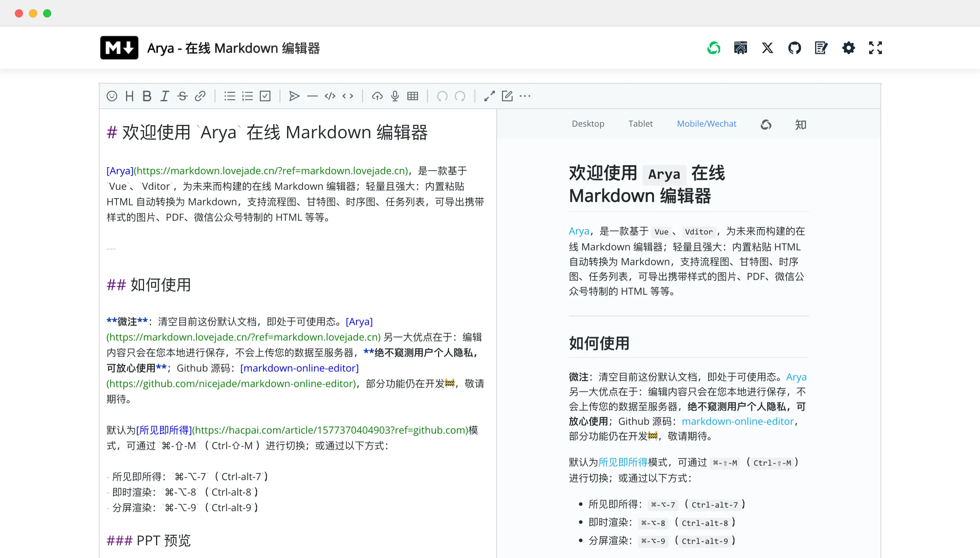Click the 'Arya - 在线 Markdown 编辑器' page title
This screenshot has height=558, width=980.
[233, 48]
